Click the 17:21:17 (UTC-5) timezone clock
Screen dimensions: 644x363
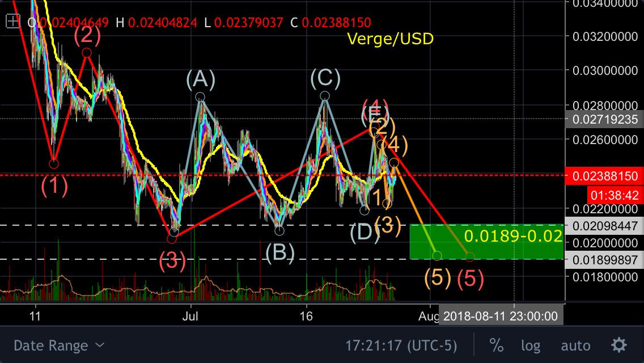pyautogui.click(x=401, y=345)
